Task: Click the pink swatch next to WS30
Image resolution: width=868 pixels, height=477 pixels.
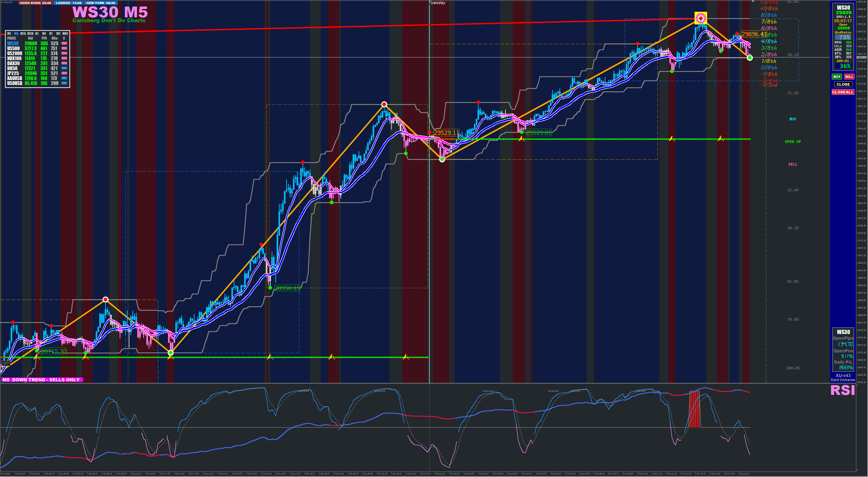Action: tap(64, 43)
